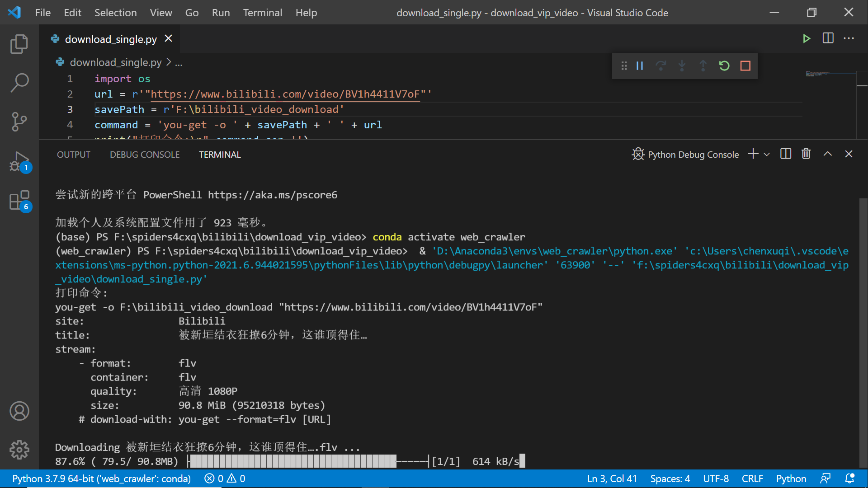
Task: Expand the new terminal launch profile dropdown
Action: click(767, 155)
